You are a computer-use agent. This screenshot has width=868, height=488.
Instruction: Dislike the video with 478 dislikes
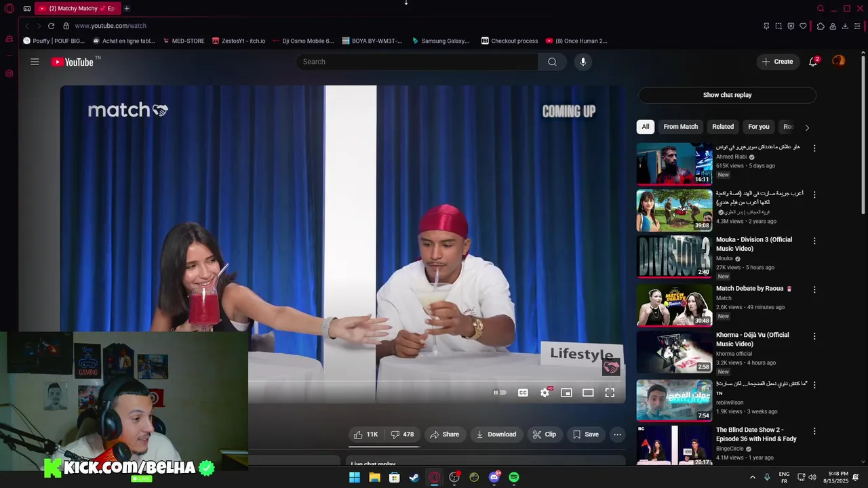[x=402, y=434]
